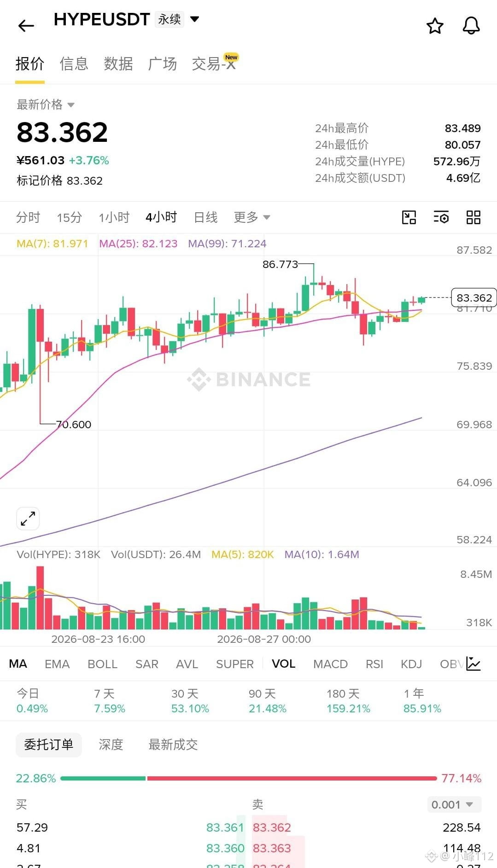Open the 更多 timeframe dropdown
Viewport: 497px width, 868px height.
(252, 217)
